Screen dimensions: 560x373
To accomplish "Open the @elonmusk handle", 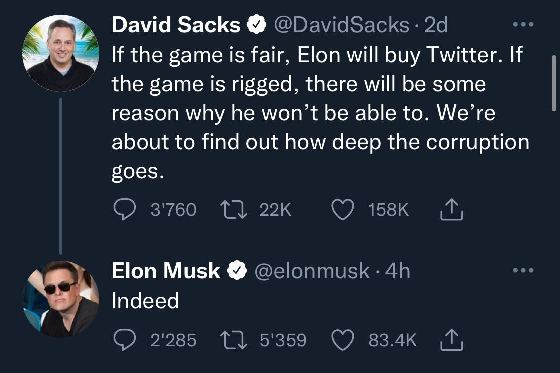I will coord(312,271).
